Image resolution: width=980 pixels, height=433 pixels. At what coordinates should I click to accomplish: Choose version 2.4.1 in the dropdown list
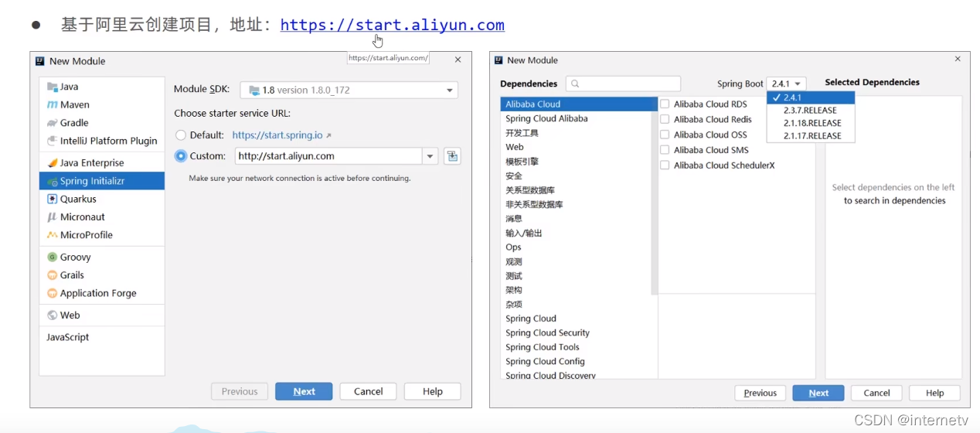point(811,97)
